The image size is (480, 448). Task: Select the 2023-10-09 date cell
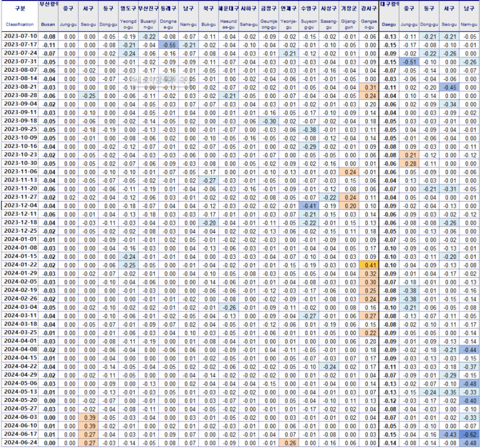(20, 138)
